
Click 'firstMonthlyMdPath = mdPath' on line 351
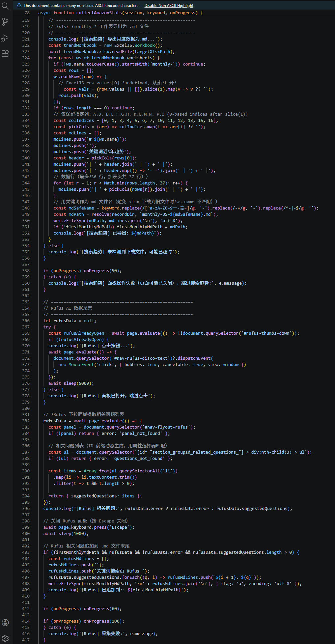tap(151, 227)
